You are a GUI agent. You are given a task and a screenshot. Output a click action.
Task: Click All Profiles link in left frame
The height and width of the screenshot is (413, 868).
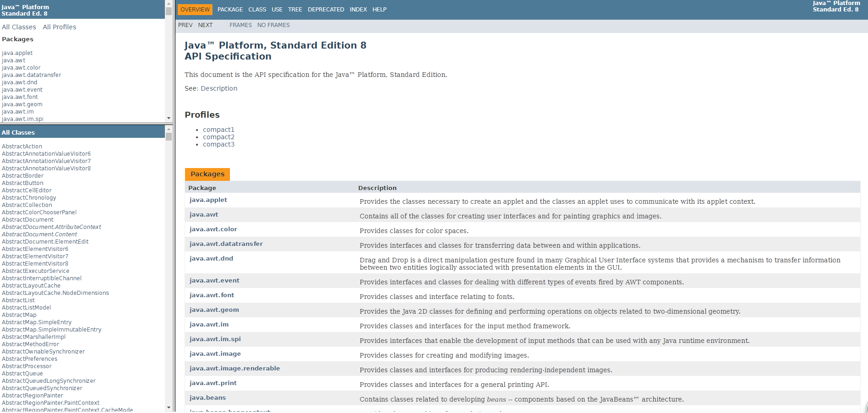[60, 27]
